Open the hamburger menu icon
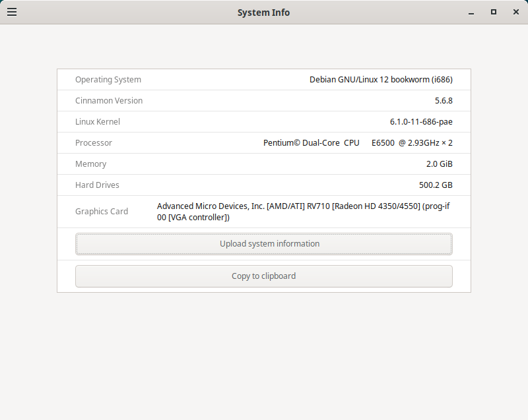This screenshot has width=528, height=420. pyautogui.click(x=12, y=12)
